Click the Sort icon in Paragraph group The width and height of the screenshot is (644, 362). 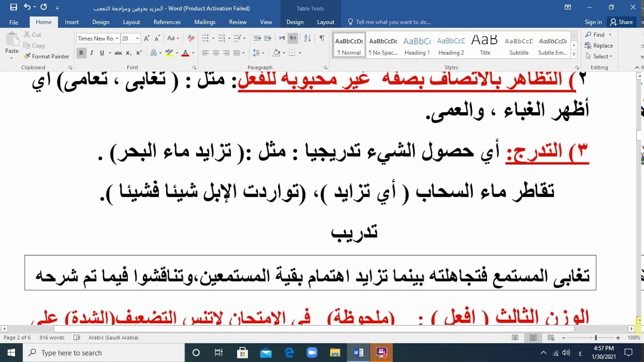tap(308, 38)
